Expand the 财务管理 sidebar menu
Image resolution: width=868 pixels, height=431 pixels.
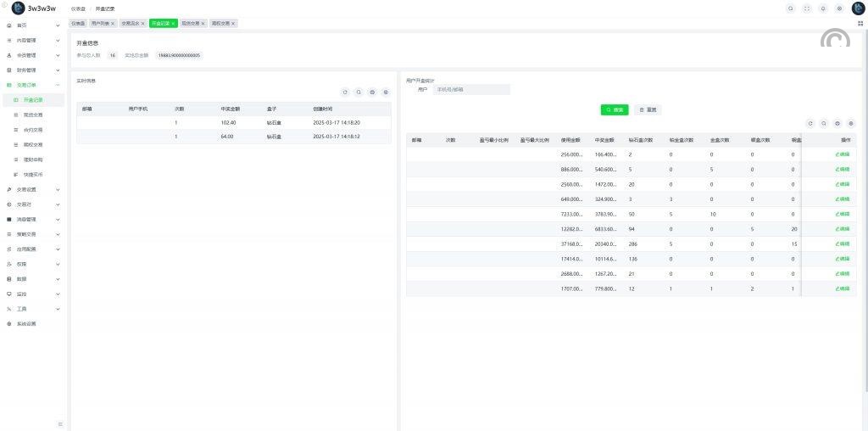(x=32, y=70)
